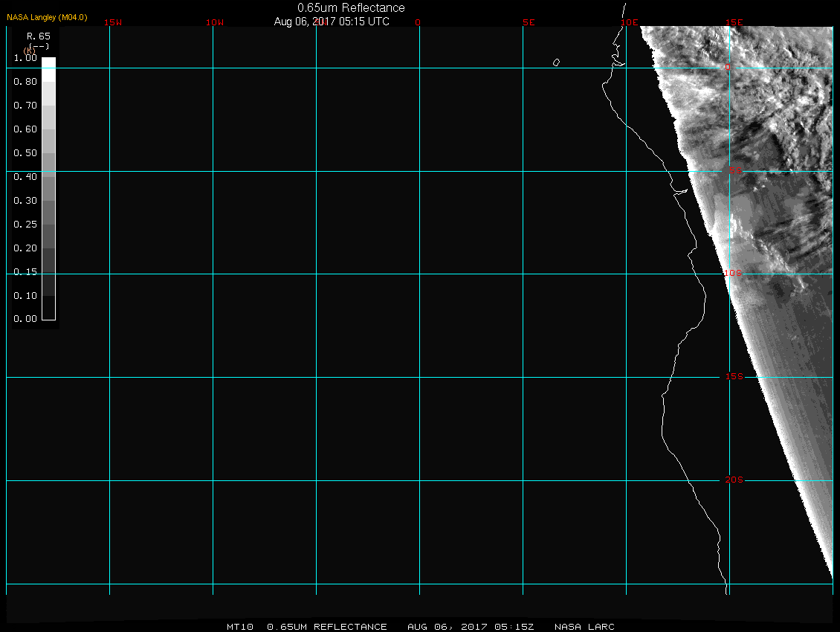Click the white 1.00 color bar segment
Viewport: 840px width, 632px height.
48,62
